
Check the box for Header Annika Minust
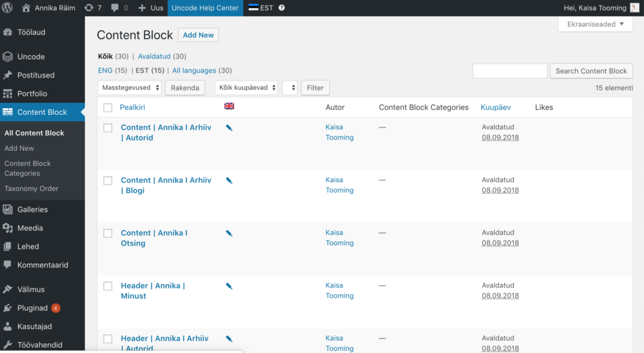(x=108, y=286)
